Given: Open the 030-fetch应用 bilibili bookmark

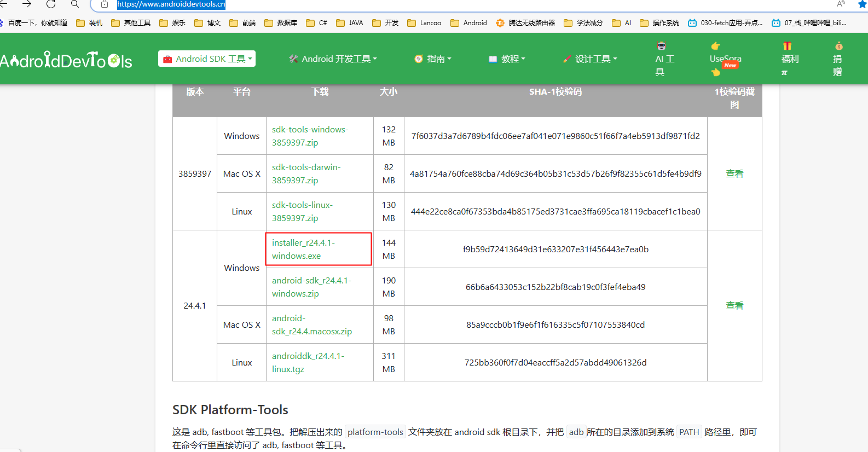Looking at the screenshot, I should point(725,23).
